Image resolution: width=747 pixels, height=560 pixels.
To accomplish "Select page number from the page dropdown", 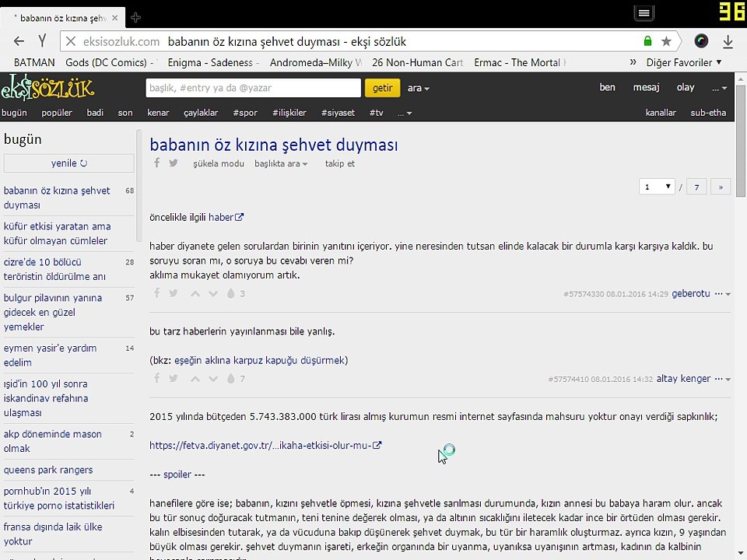I will [x=657, y=187].
